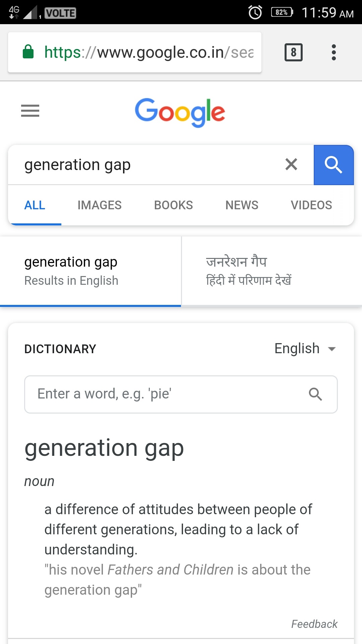
Task: Expand the English language dropdown
Action: [305, 349]
